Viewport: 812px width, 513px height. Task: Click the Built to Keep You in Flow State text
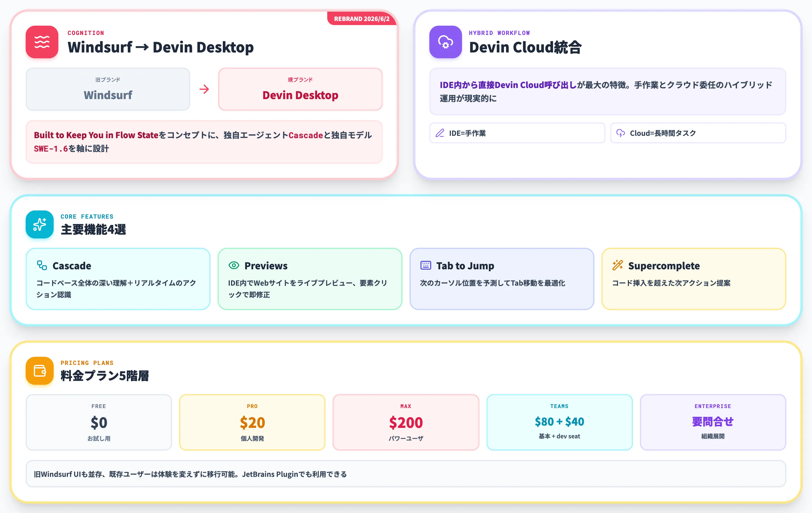click(96, 135)
